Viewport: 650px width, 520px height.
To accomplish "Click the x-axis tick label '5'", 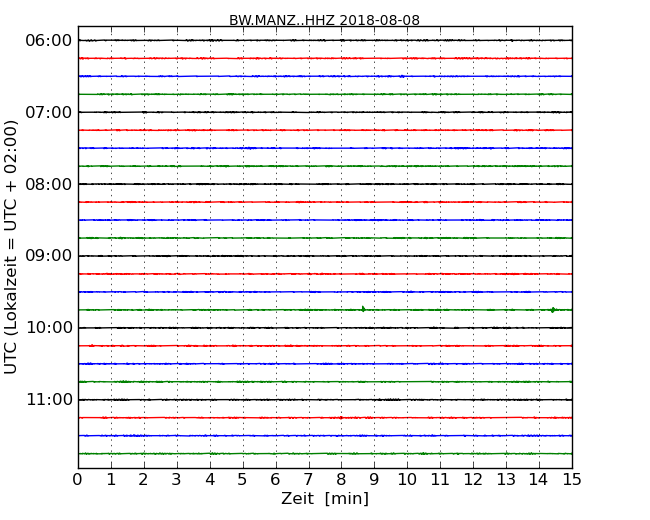I will (243, 480).
